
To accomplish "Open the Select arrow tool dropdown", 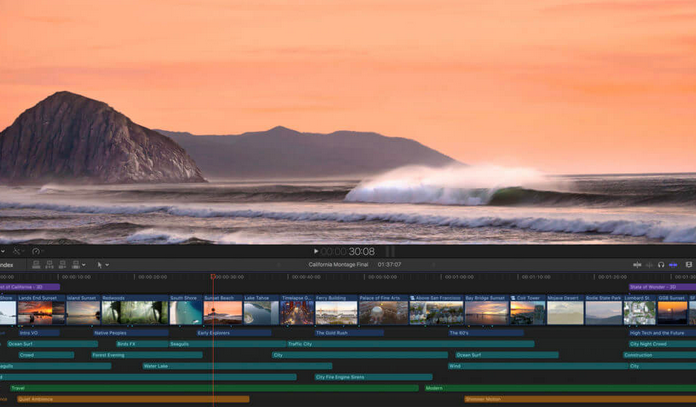I will pos(103,265).
